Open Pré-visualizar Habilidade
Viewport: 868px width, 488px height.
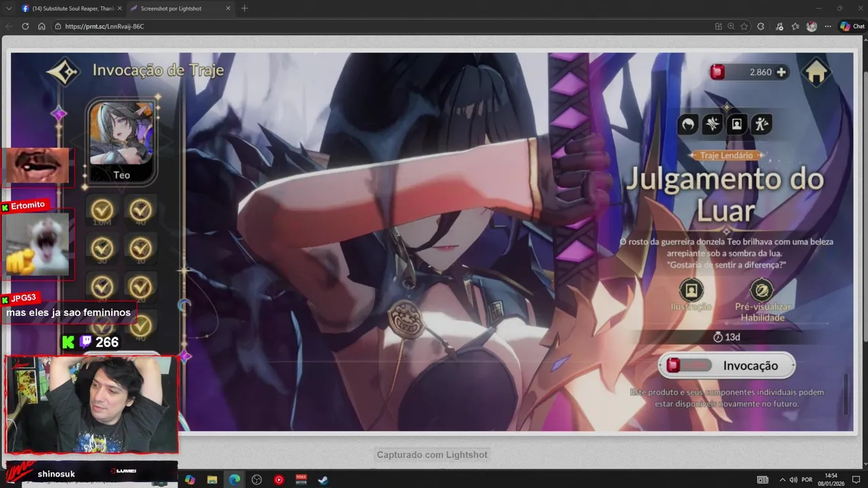762,300
